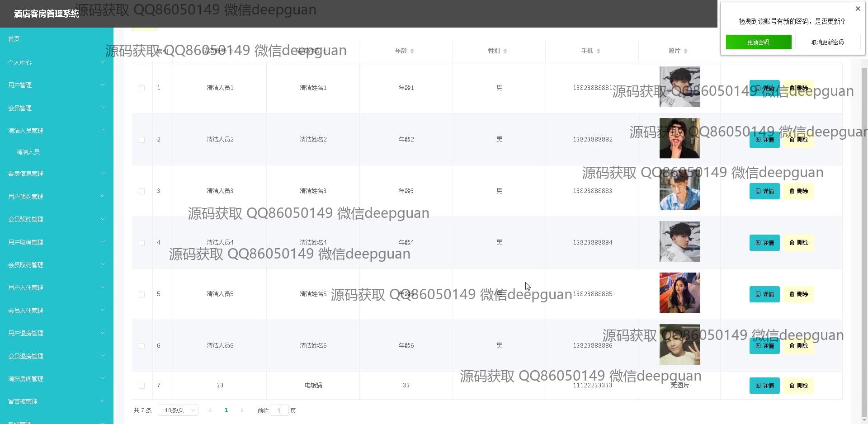Viewport: 868px width, 424px height.
Task: Expand the 个人中心 menu
Action: coord(57,62)
